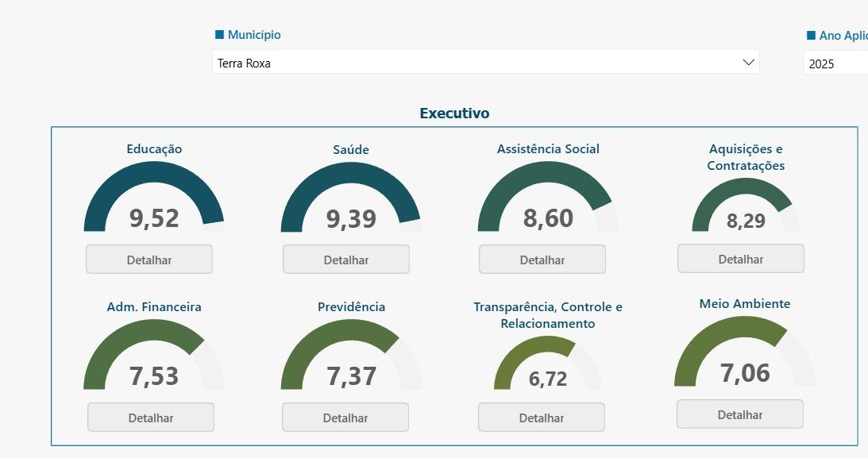The height and width of the screenshot is (458, 868).
Task: Click the Meio Ambiente gauge 7,06
Action: point(745,352)
